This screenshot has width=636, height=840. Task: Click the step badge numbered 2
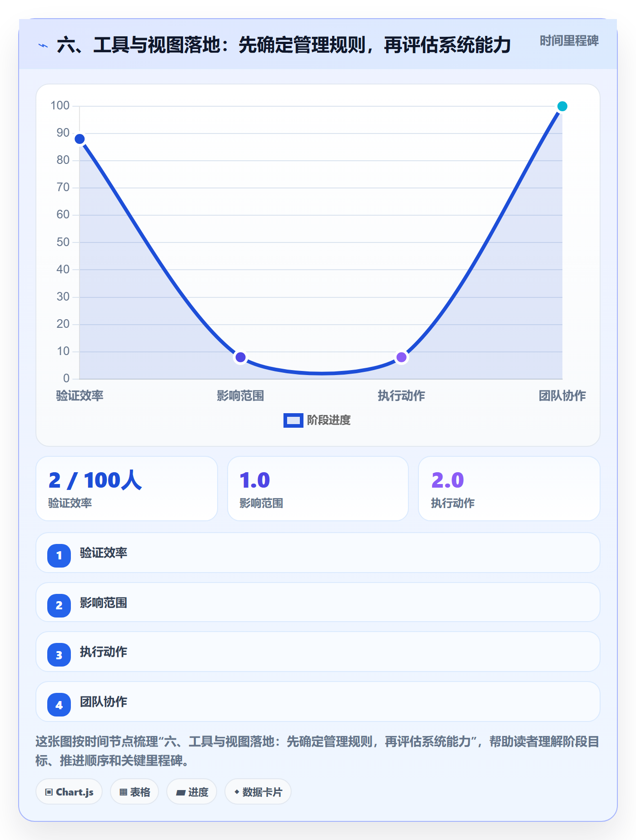[59, 605]
